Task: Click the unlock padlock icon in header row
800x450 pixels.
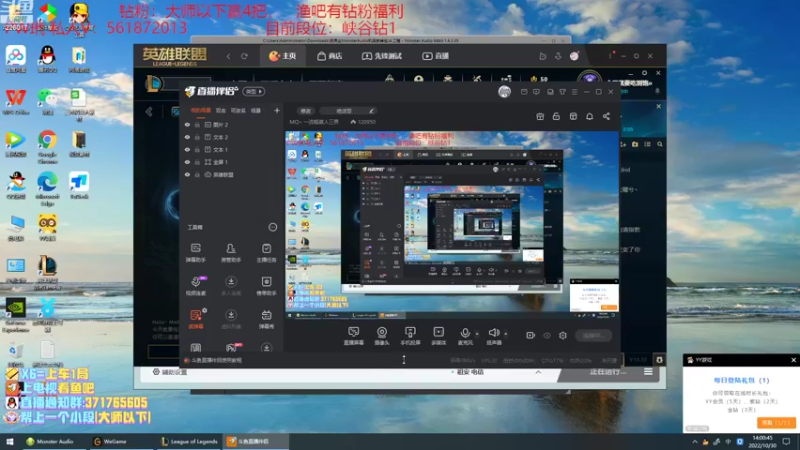Action: 556,116
